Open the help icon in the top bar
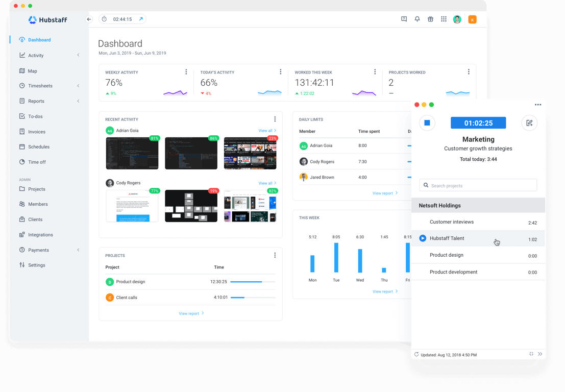This screenshot has width=565, height=392. click(403, 19)
